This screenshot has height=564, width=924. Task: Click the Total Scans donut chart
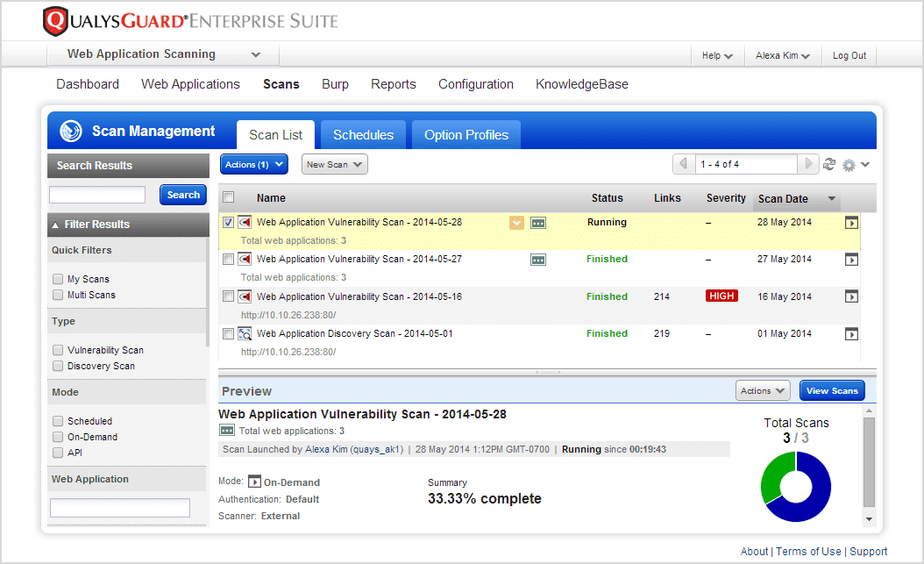point(796,486)
